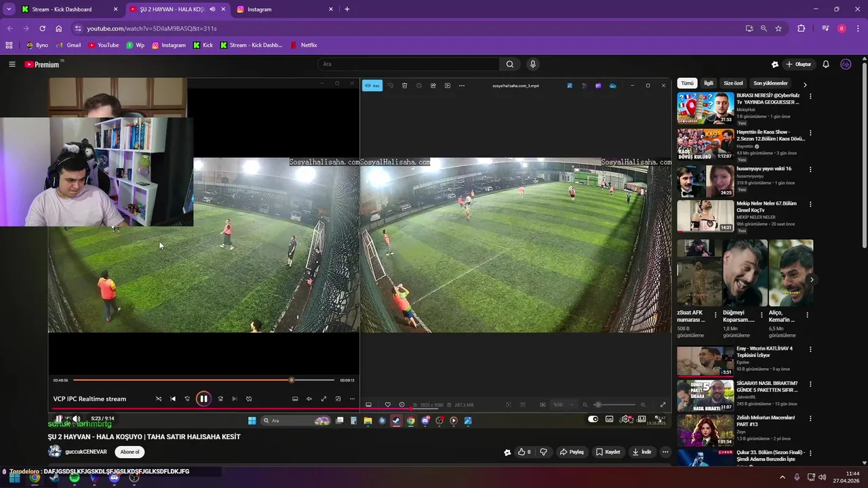The width and height of the screenshot is (868, 488).
Task: Open the Wp bookmark
Action: point(136,45)
